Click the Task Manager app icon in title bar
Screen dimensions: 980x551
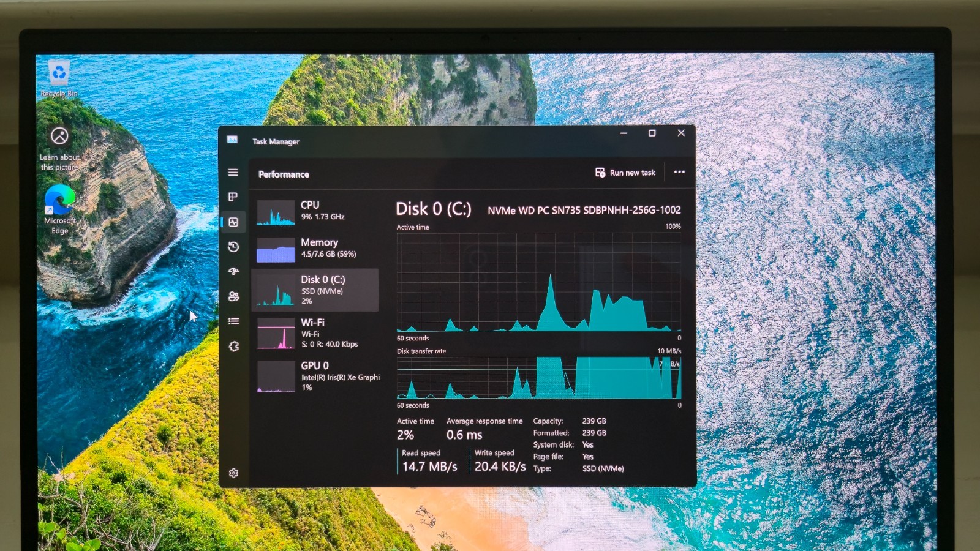[x=232, y=140]
